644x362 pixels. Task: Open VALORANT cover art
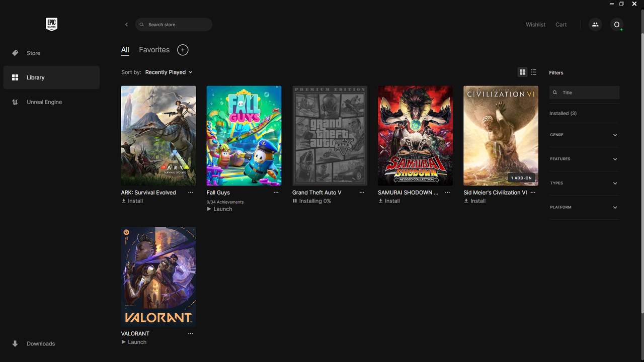pyautogui.click(x=158, y=277)
